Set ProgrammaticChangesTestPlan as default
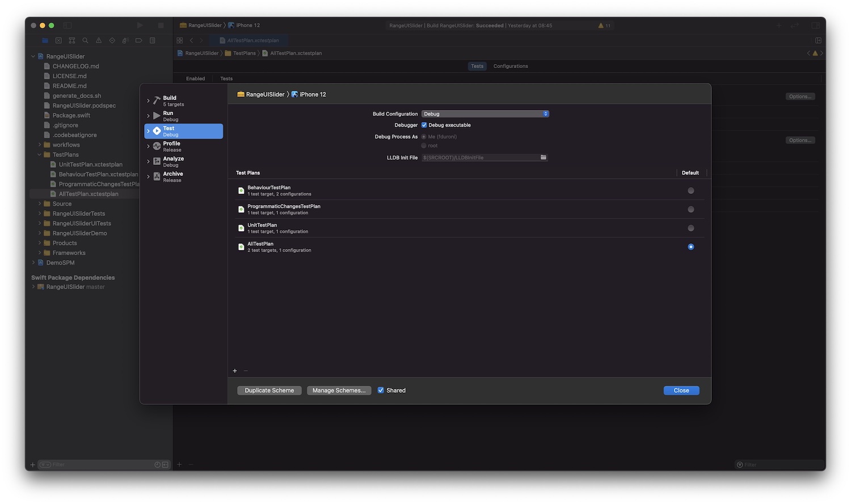The height and width of the screenshot is (504, 851). tap(691, 209)
